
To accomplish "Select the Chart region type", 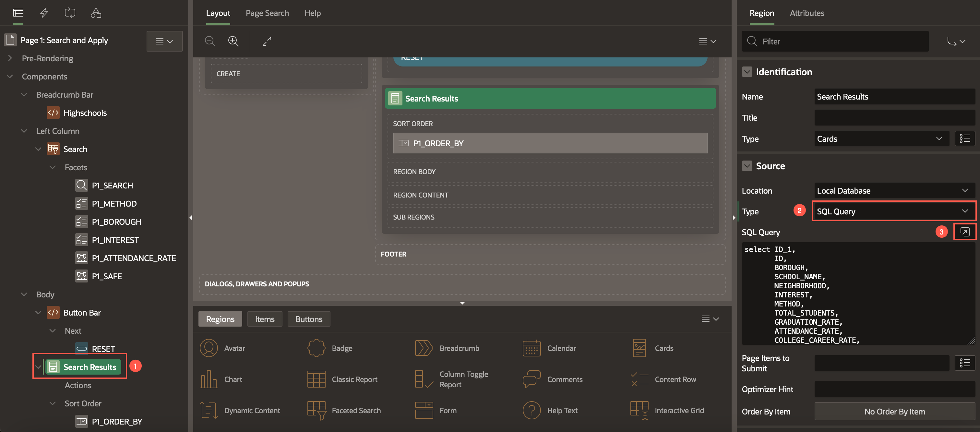I will click(221, 379).
